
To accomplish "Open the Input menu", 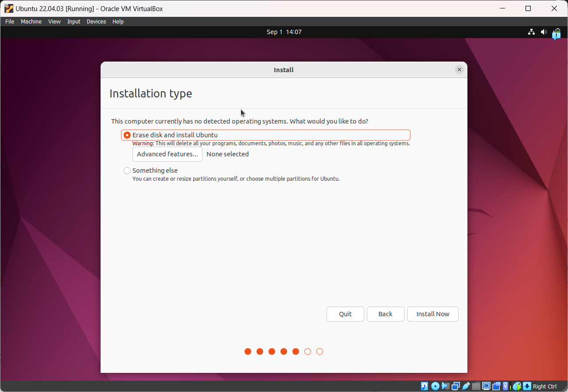I will 74,21.
